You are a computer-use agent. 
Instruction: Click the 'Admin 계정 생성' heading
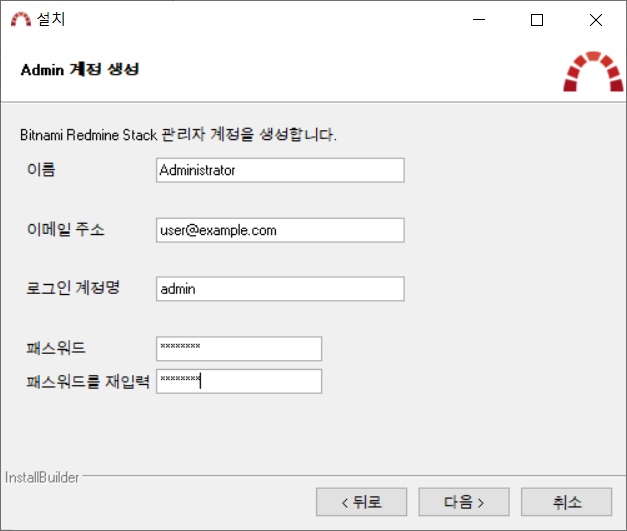80,70
